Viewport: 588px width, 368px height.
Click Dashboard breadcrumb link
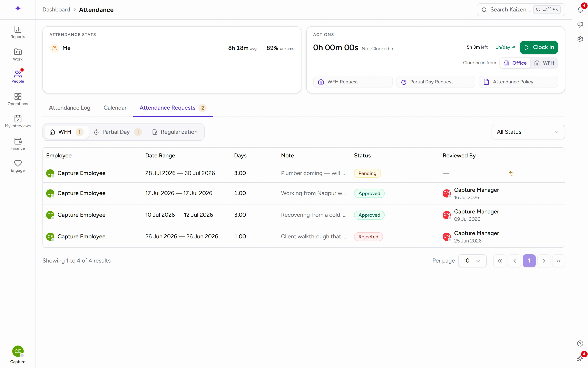pyautogui.click(x=56, y=9)
